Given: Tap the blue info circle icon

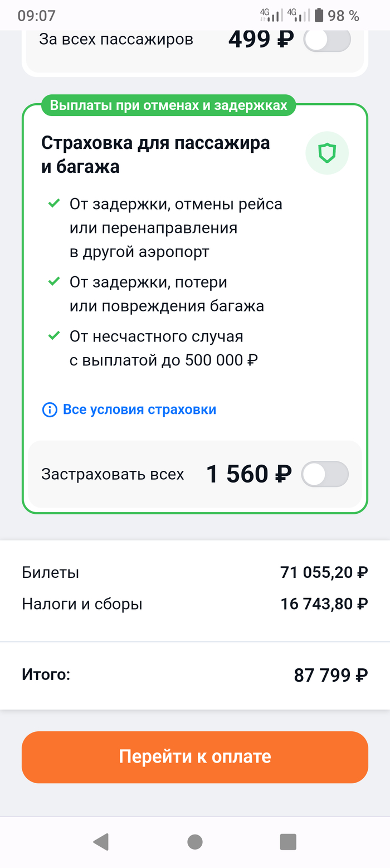Looking at the screenshot, I should (50, 410).
